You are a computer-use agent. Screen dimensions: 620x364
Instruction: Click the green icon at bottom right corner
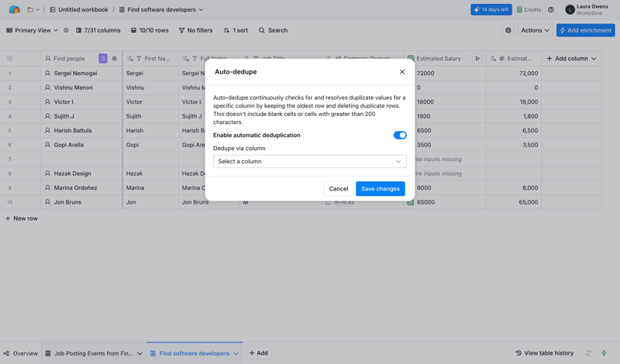point(604,353)
